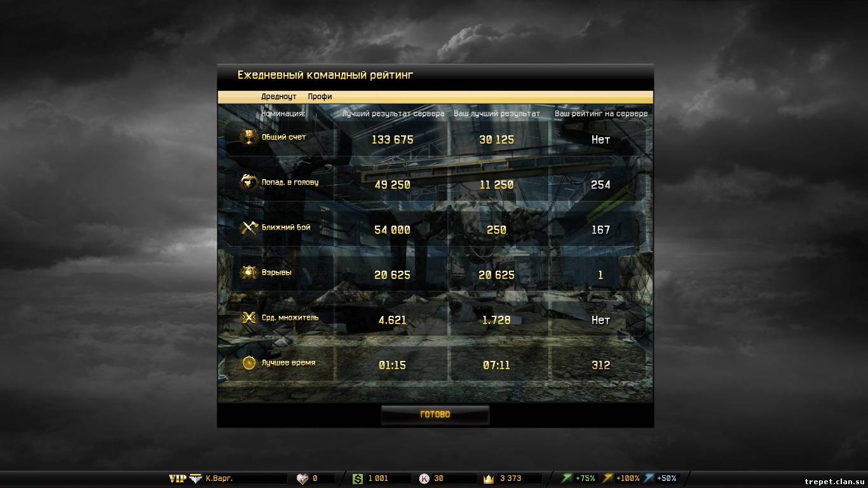Click the red K credits icon
Image resolution: width=868 pixels, height=488 pixels.
click(424, 478)
